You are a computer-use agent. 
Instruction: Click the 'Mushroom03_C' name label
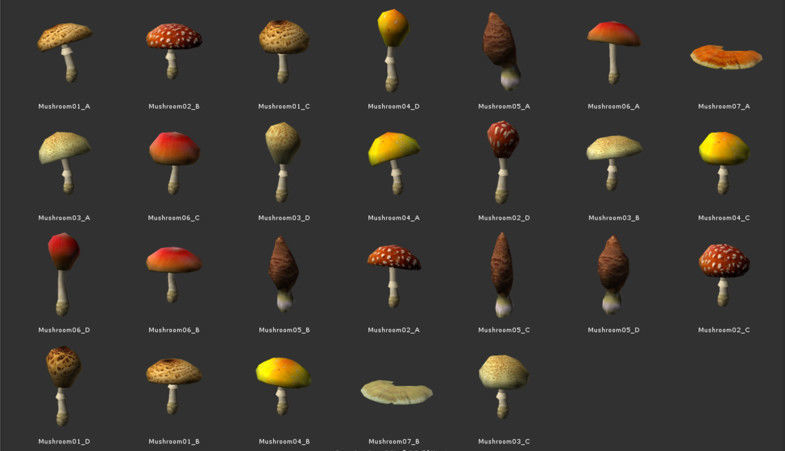point(504,441)
